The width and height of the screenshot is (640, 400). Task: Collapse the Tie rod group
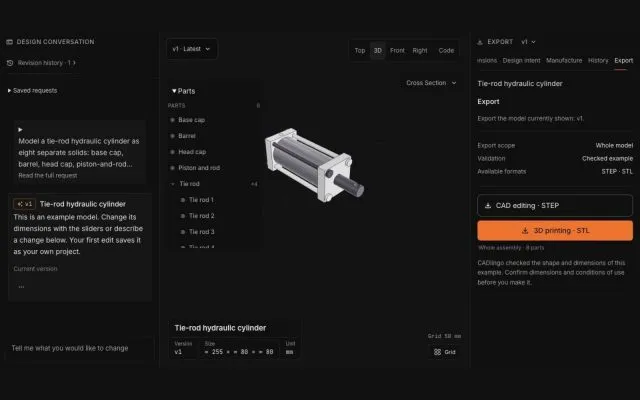(173, 184)
